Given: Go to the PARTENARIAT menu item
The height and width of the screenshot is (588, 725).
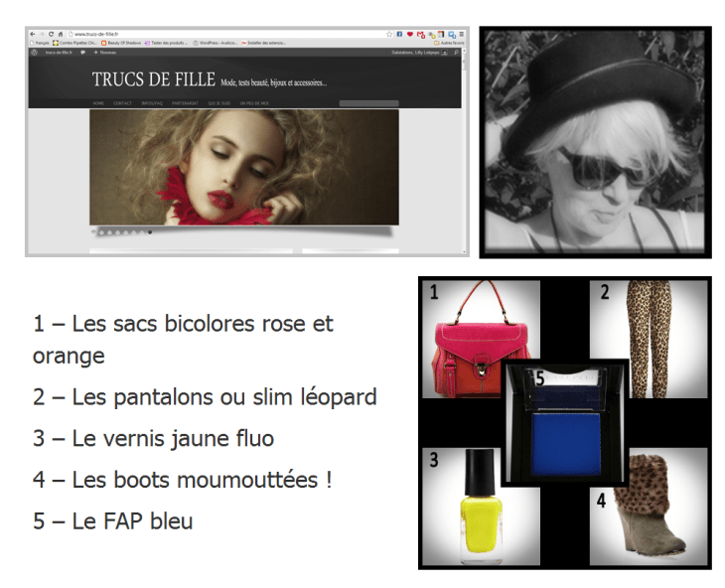Looking at the screenshot, I should [185, 102].
